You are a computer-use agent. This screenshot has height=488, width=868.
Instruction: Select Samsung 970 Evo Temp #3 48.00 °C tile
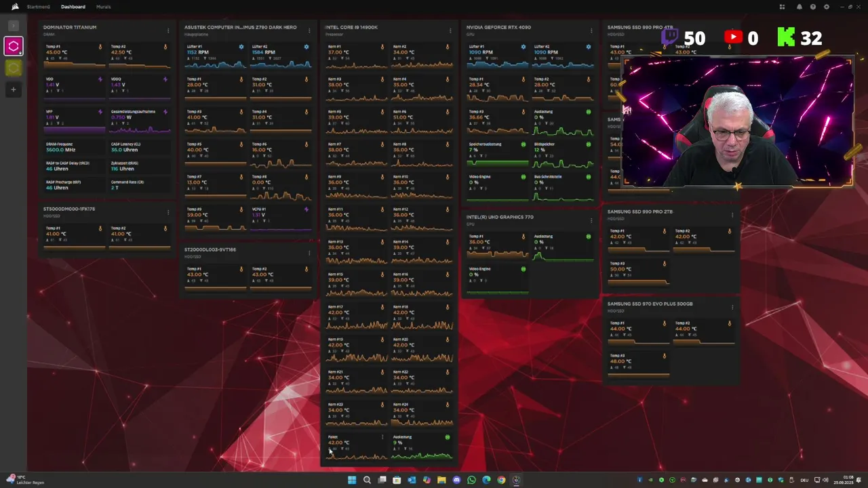pos(638,366)
